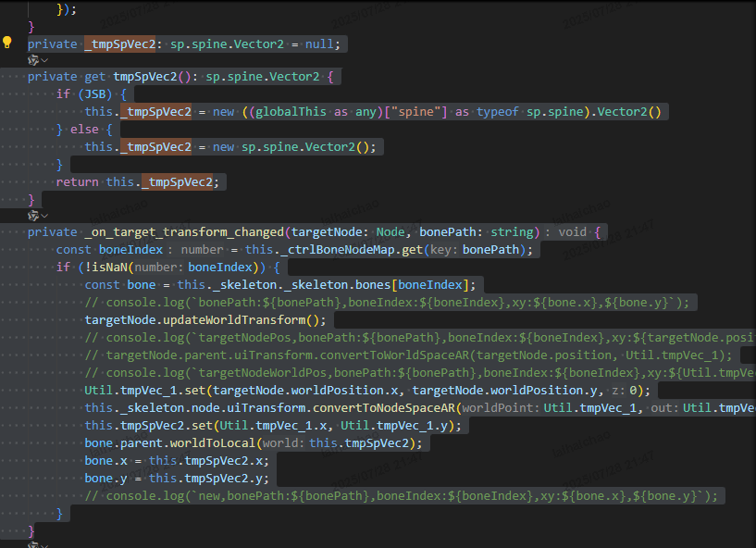Click bone.y on the assignment line

point(106,479)
